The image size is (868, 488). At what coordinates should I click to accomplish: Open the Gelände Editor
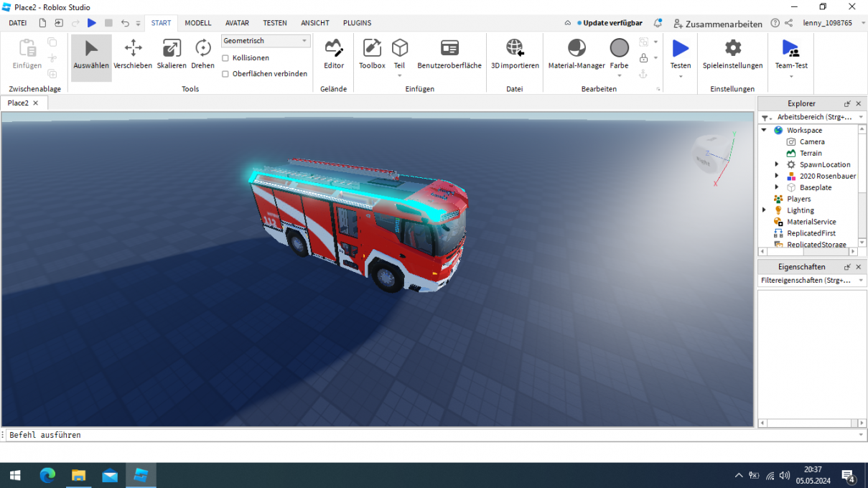pos(334,55)
